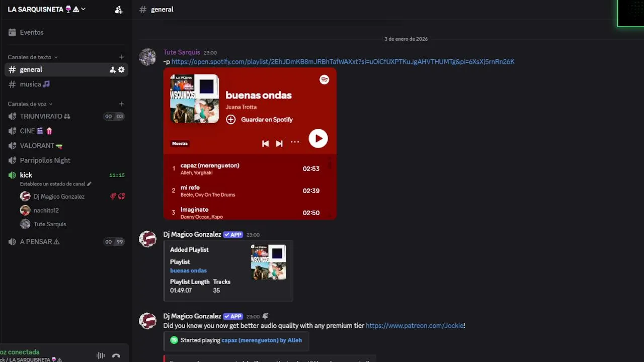
Task: Click the silent message bell icon by the 23:00 timestamp
Action: (265, 316)
